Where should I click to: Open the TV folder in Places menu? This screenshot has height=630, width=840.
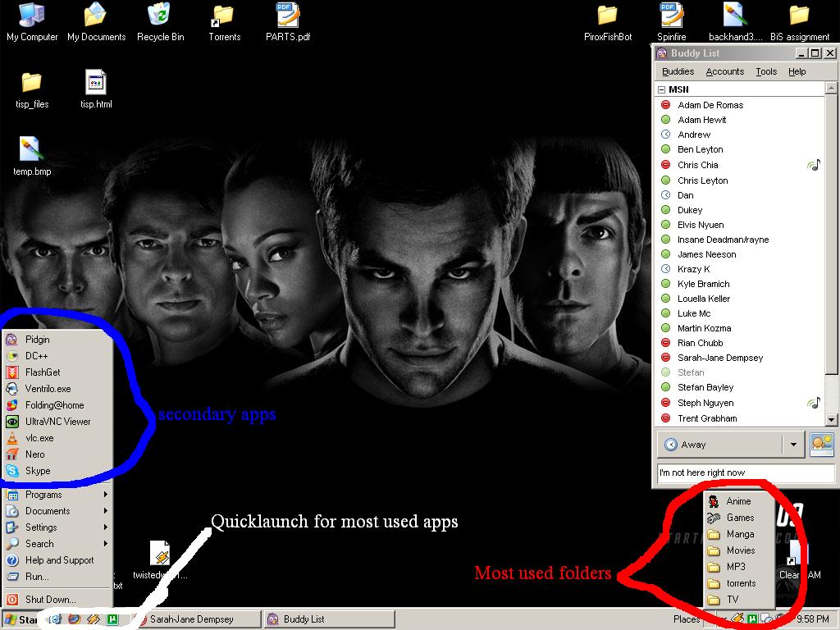738,600
